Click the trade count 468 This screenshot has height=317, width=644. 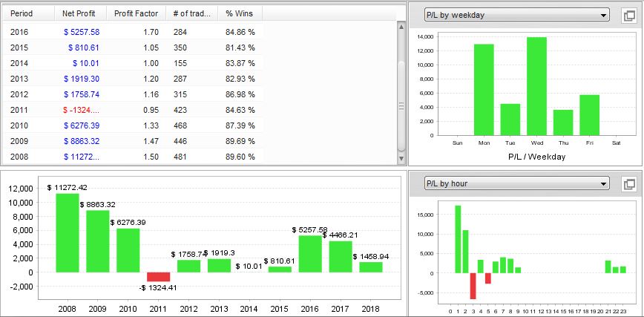coord(180,125)
